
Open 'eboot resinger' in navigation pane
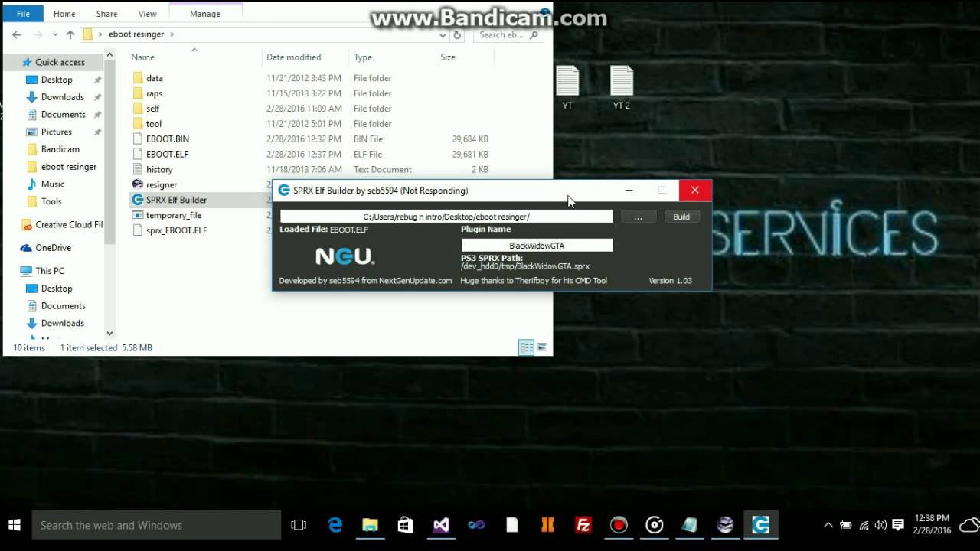pos(69,167)
